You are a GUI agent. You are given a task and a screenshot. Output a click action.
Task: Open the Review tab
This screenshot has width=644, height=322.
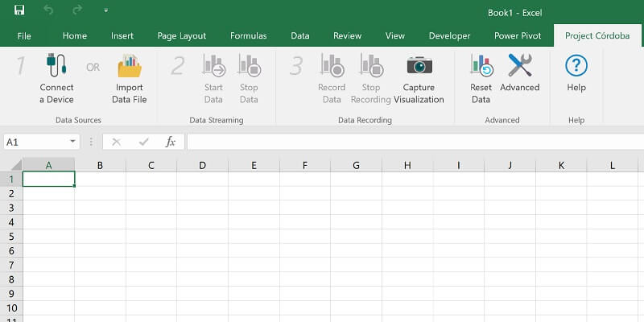tap(347, 35)
